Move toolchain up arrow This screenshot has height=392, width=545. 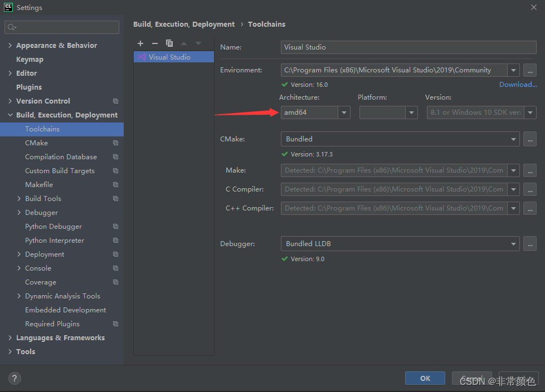point(184,43)
